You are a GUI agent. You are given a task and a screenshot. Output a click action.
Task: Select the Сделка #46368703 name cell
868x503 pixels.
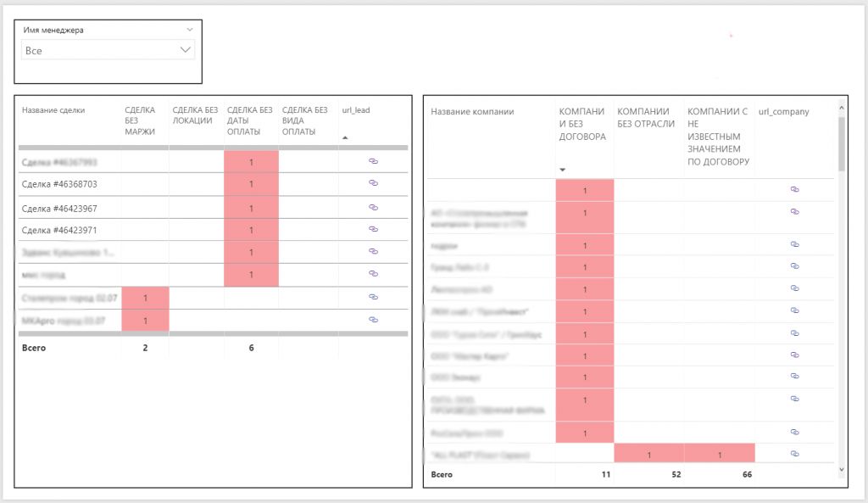point(59,184)
